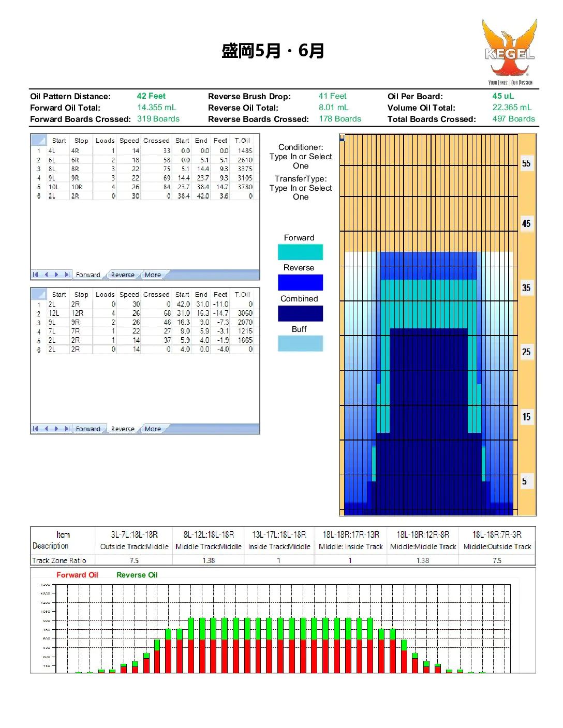This screenshot has width=563, height=728.
Task: Go to first record in forward table navigator
Action: pyautogui.click(x=35, y=275)
